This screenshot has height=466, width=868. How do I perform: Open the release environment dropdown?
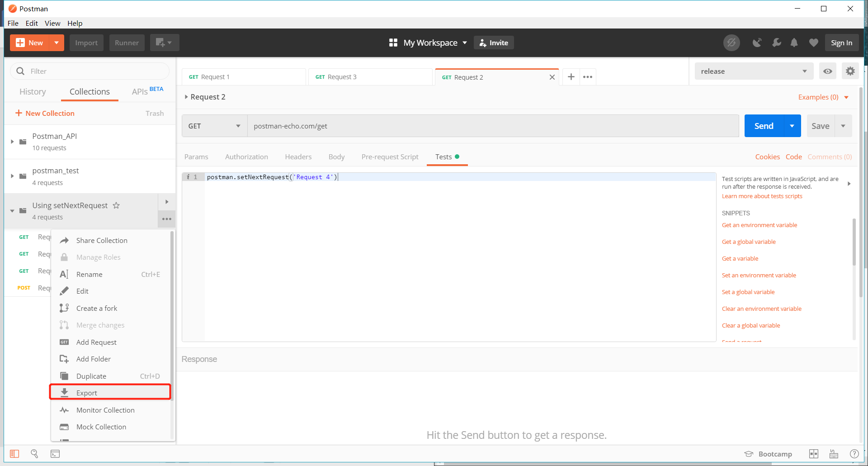tap(754, 71)
